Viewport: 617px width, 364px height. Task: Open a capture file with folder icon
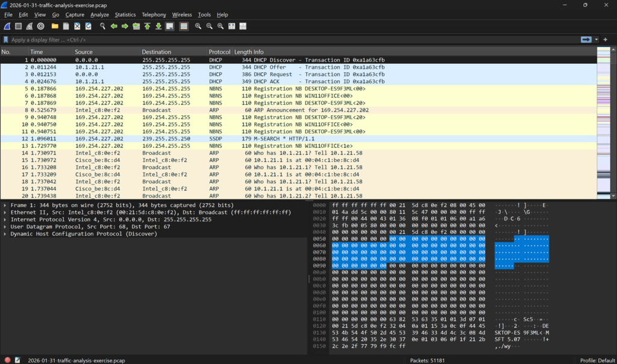(55, 27)
